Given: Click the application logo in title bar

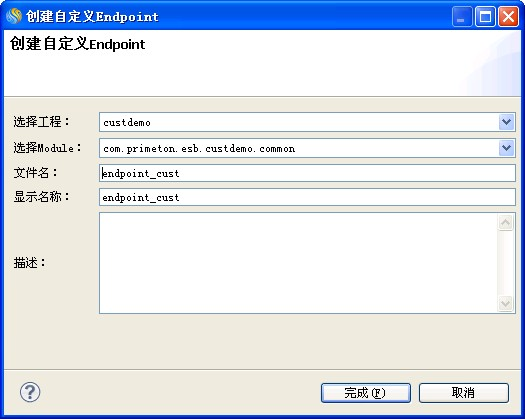Looking at the screenshot, I should coord(14,16).
